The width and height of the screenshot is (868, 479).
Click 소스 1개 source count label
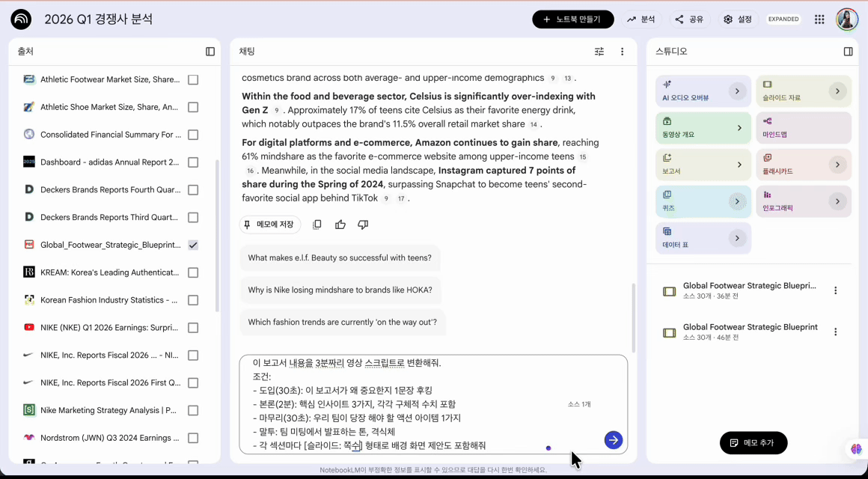579,404
